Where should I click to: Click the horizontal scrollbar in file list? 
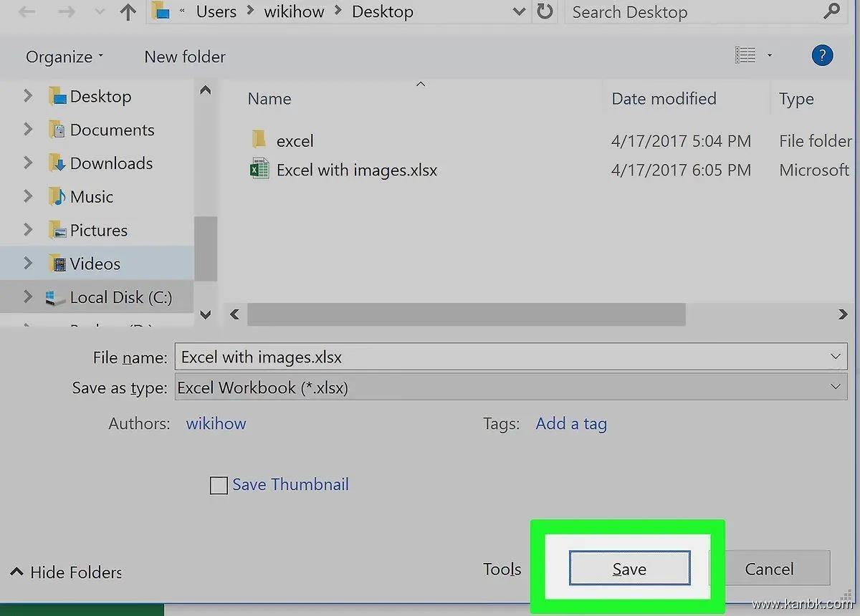(466, 314)
